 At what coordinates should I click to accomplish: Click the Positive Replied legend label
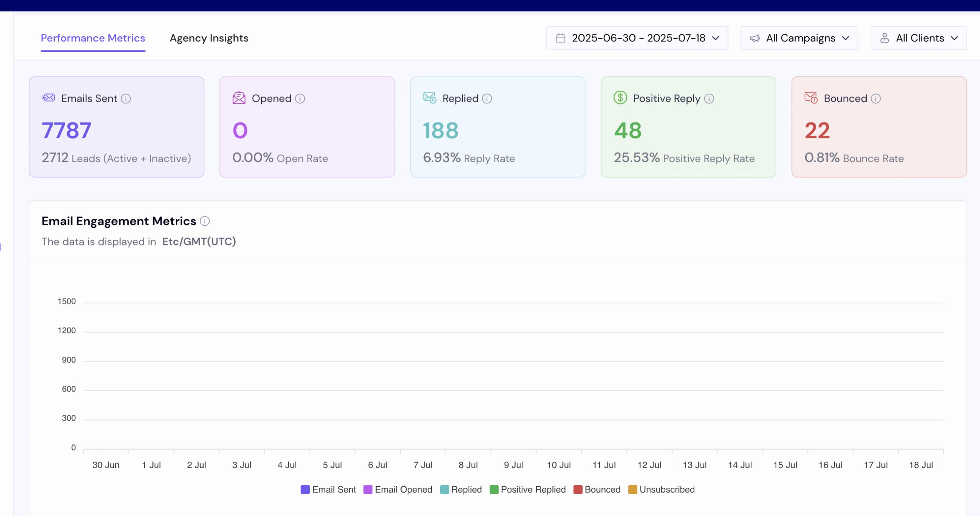point(533,490)
